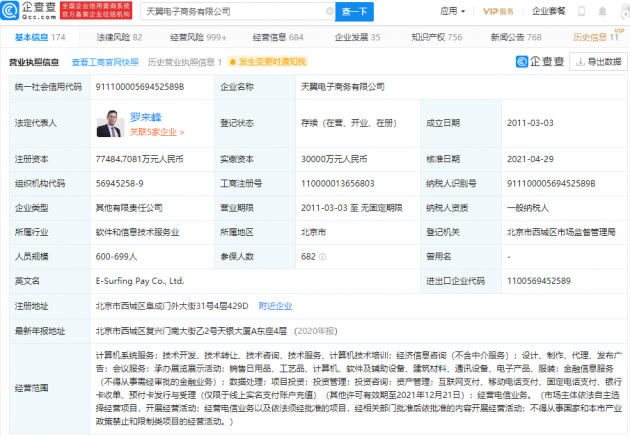The height and width of the screenshot is (437, 630).
Task: Open the mobile phone icon in header
Action: (581, 11)
